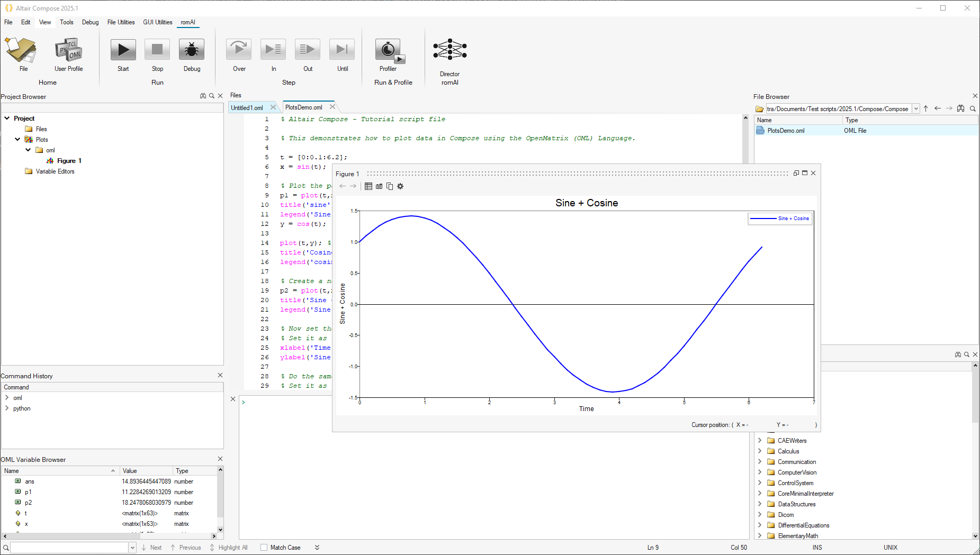Take snapshot of Figure 1 plot

click(379, 186)
